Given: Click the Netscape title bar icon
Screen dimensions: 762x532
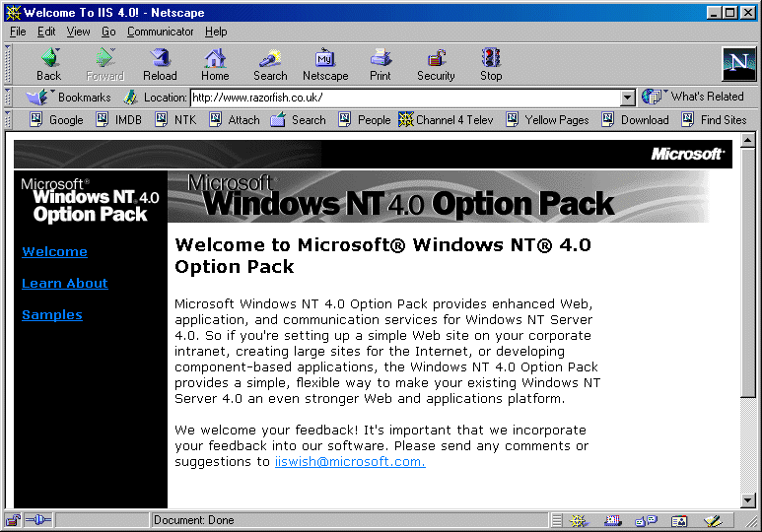Looking at the screenshot, I should point(13,12).
